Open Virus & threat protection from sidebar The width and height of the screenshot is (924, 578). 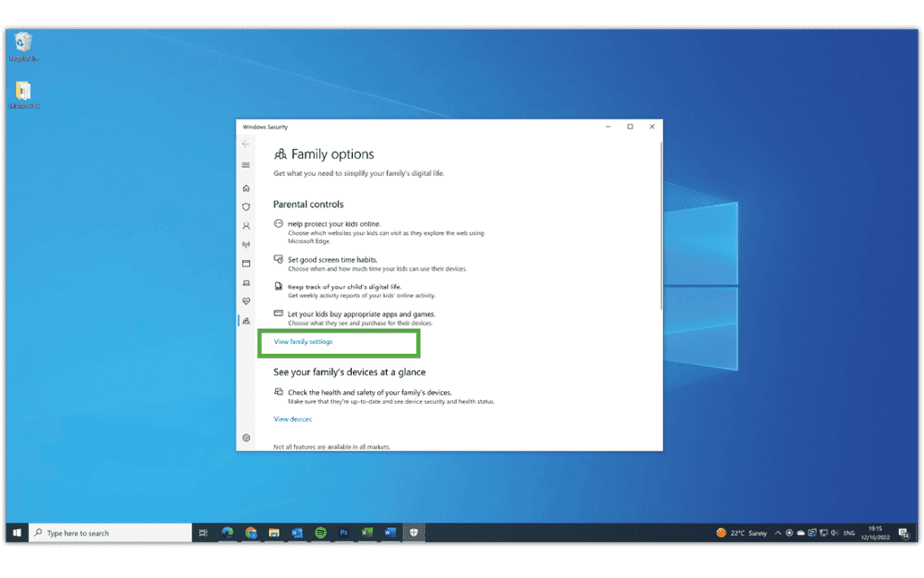point(245,207)
